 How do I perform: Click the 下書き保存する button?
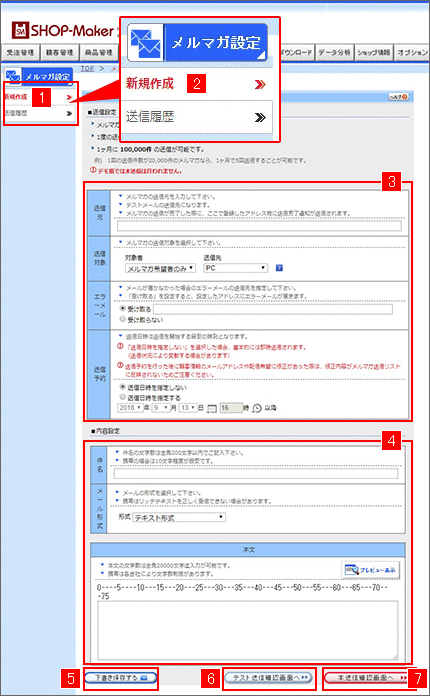pos(120,678)
